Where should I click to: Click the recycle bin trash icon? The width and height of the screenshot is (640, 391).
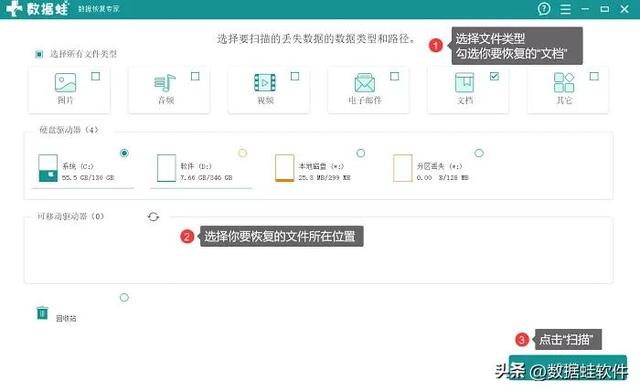click(42, 313)
